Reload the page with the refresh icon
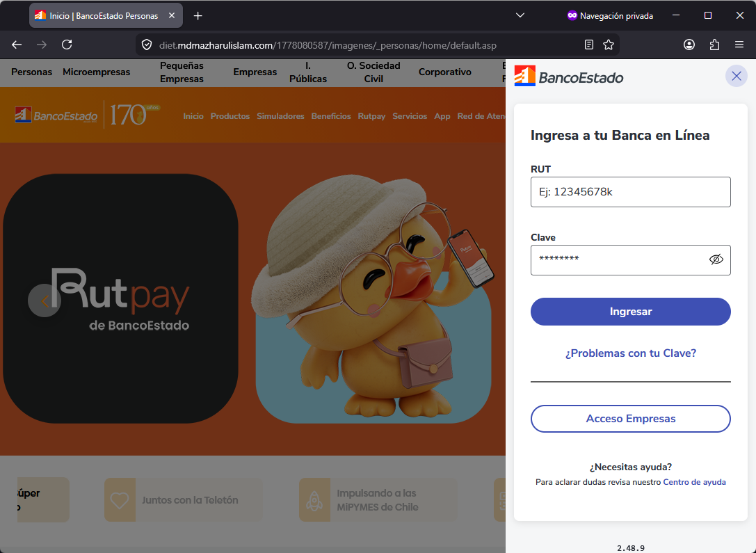756x553 pixels. tap(67, 45)
